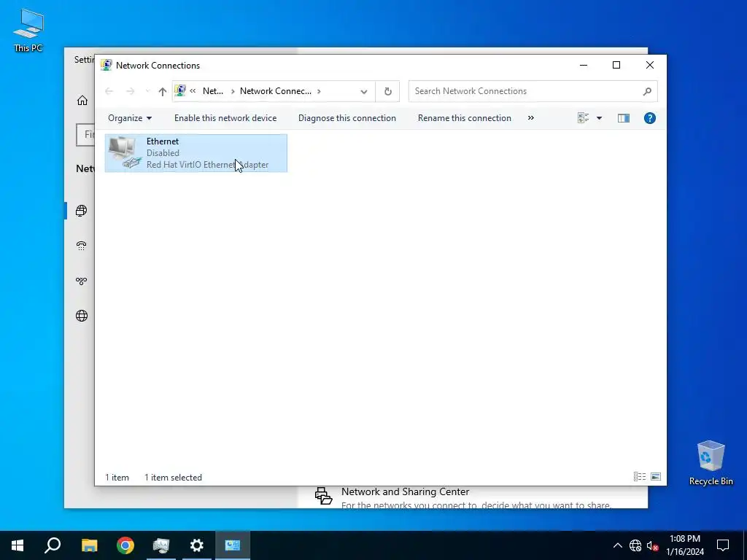Open the Settings gear taskbar icon
This screenshot has width=747, height=560.
pos(197,545)
